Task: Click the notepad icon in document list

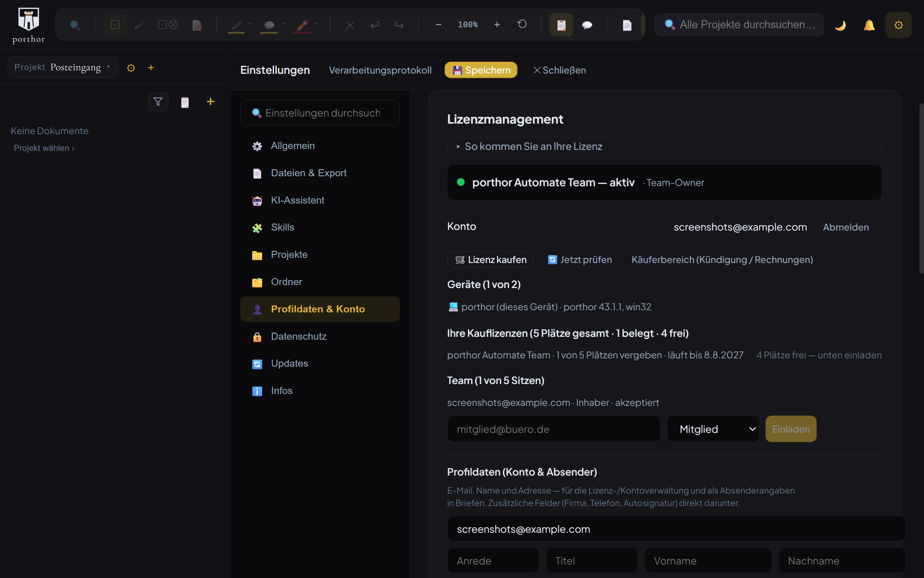Action: coord(185,102)
